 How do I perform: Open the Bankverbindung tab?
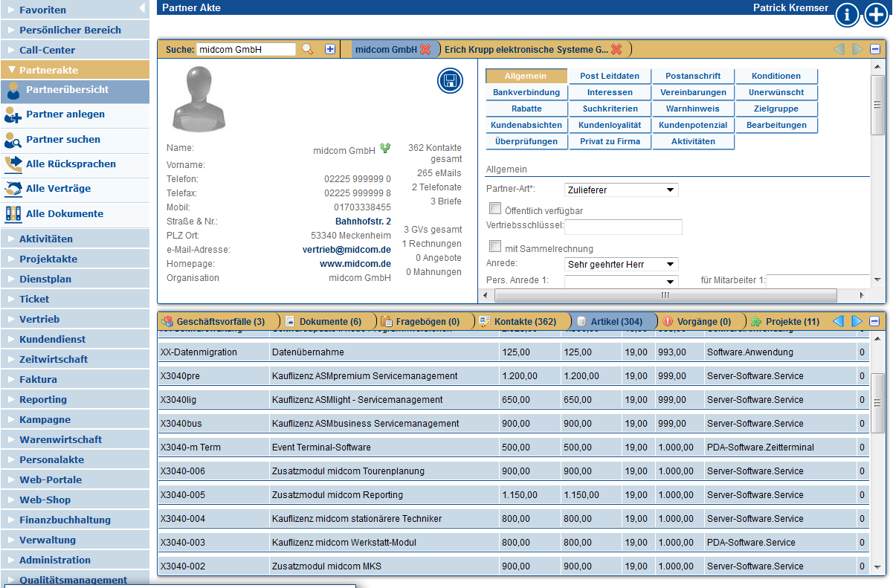[526, 93]
